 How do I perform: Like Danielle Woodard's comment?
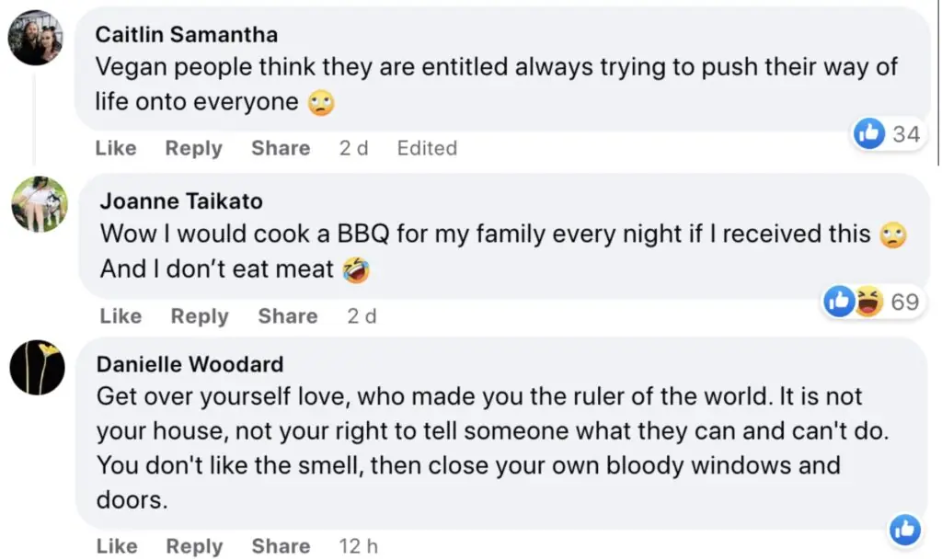pyautogui.click(x=116, y=546)
